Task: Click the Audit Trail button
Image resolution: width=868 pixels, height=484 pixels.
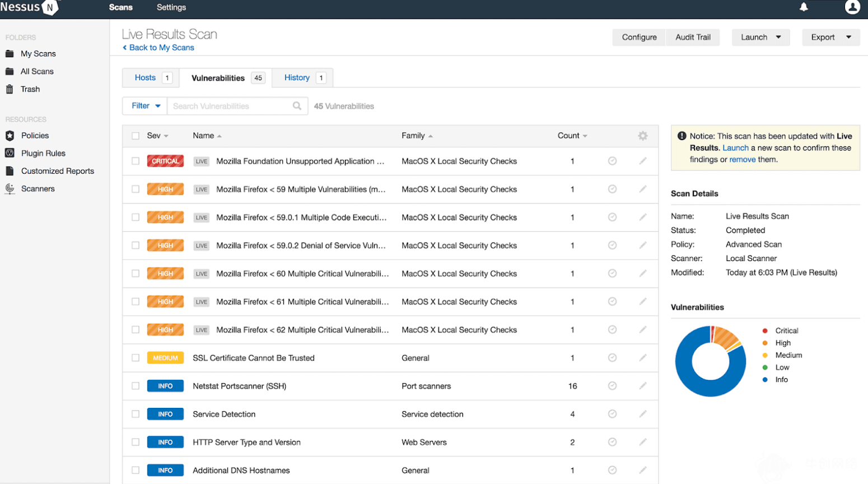Action: click(x=693, y=37)
